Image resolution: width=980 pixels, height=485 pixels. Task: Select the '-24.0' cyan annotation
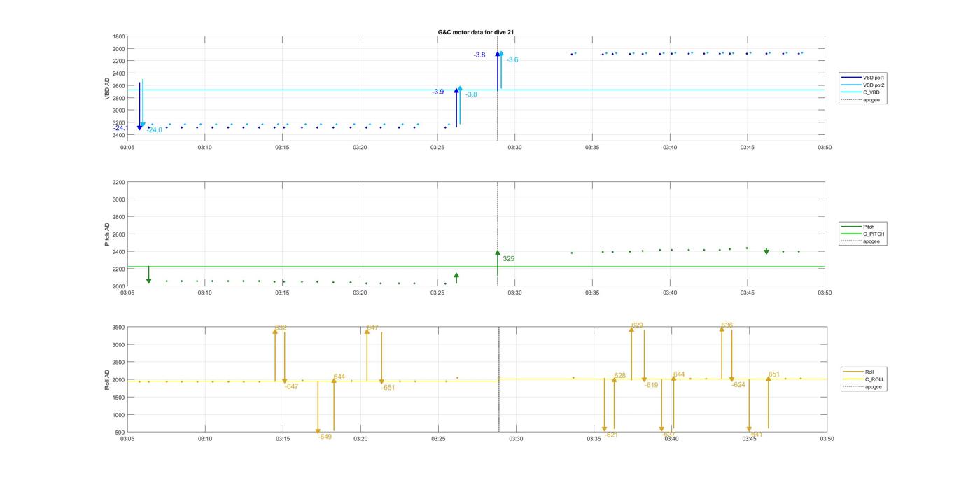point(154,130)
